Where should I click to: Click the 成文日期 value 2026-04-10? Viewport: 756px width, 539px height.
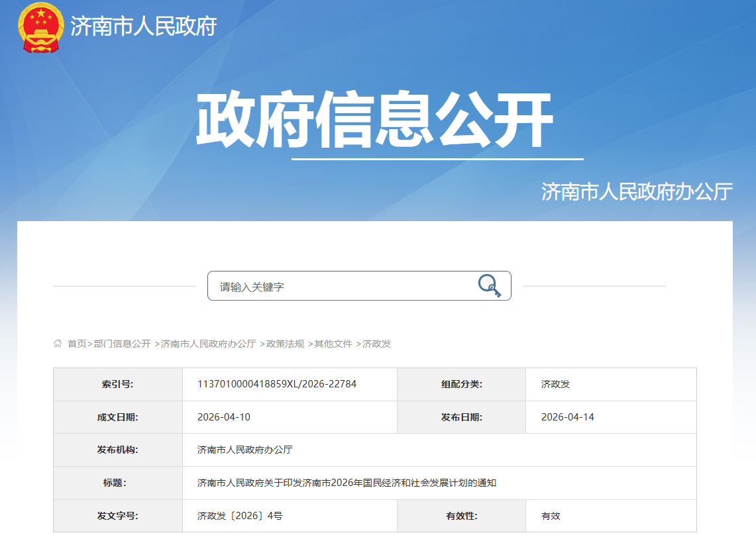coord(224,417)
